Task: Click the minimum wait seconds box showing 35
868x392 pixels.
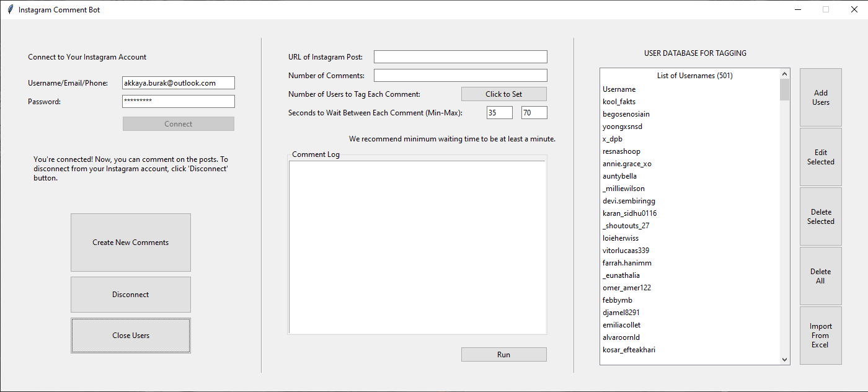Action: (x=500, y=112)
